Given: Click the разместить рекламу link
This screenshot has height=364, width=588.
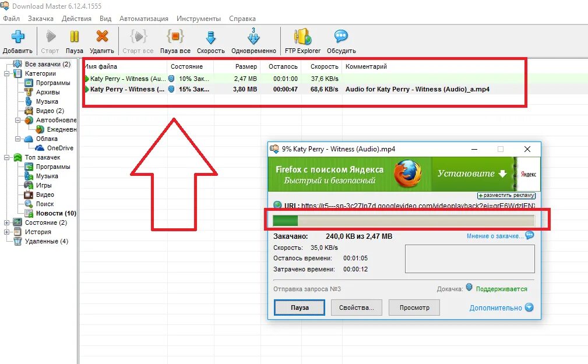Looking at the screenshot, I should (506, 195).
